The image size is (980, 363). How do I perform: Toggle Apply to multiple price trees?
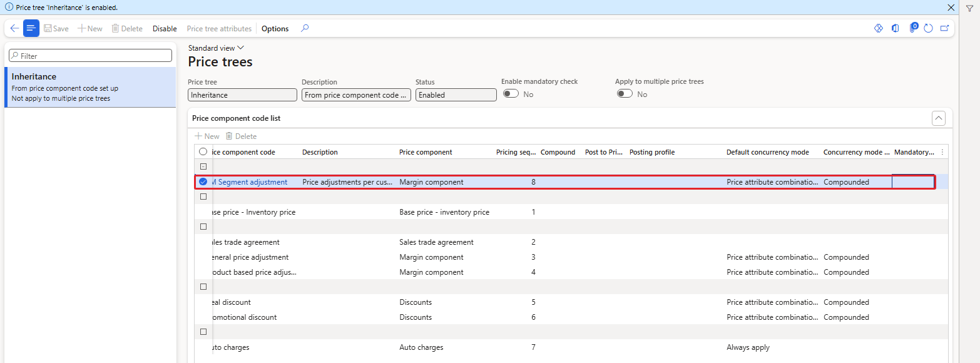point(625,94)
